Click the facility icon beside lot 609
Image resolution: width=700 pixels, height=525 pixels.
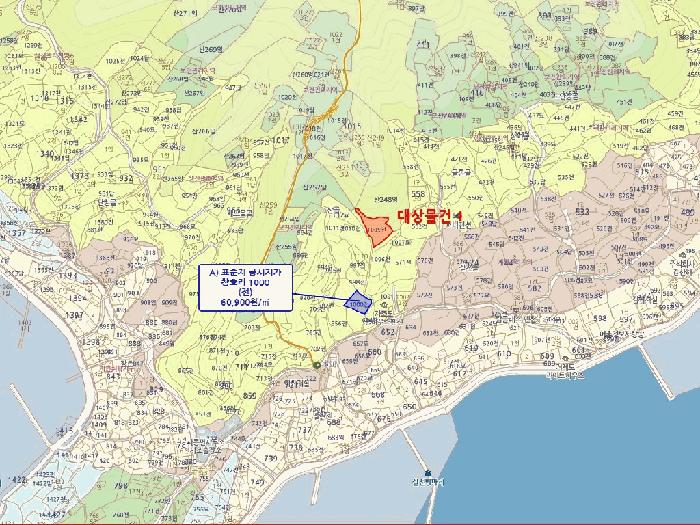pos(566,358)
